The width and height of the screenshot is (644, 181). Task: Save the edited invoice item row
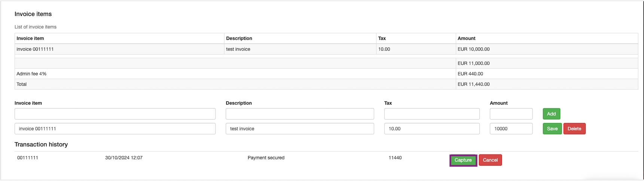(x=552, y=129)
